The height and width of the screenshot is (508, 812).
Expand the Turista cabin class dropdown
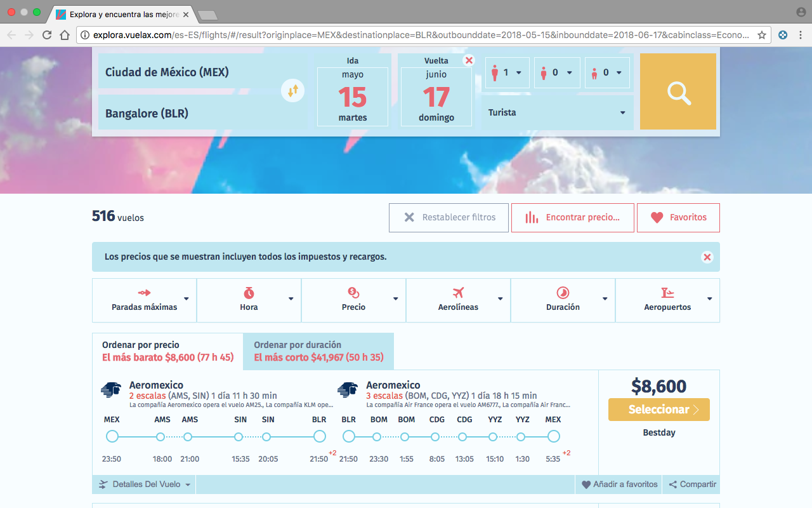(558, 112)
